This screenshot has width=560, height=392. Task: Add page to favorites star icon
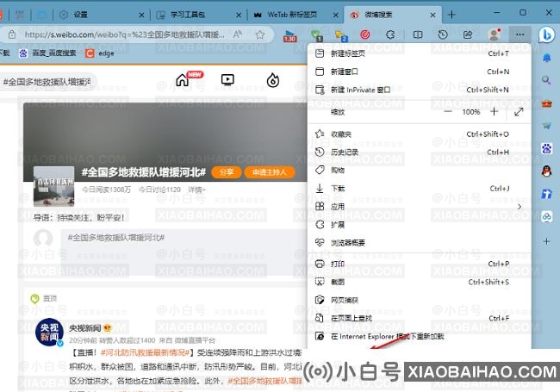click(260, 34)
